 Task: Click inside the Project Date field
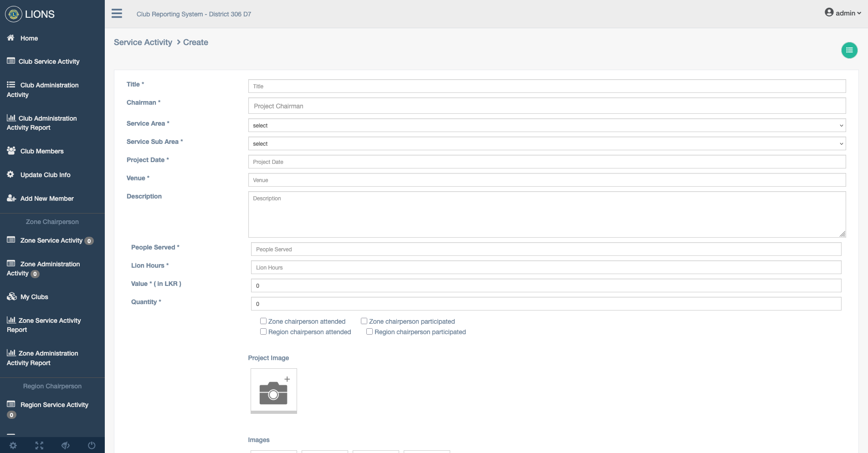click(546, 162)
